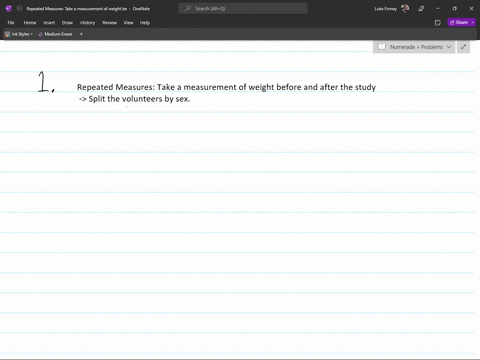
Task: Click the purple Share button
Action: click(459, 22)
